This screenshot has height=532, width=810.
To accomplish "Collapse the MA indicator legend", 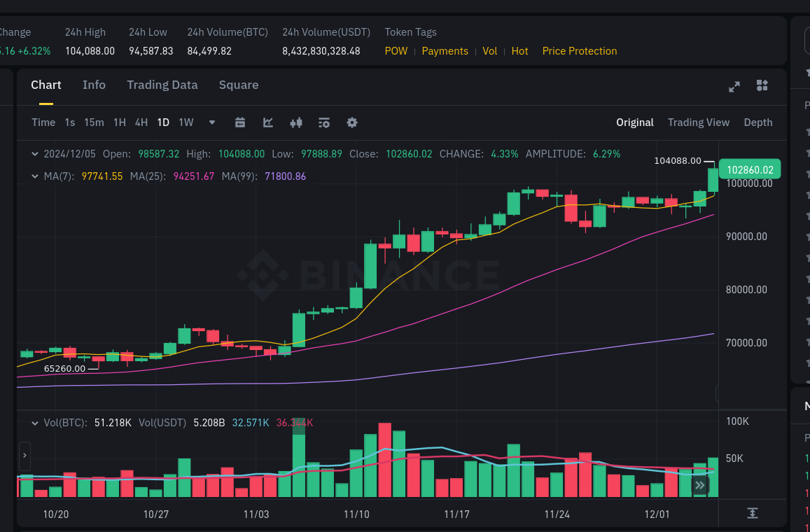I will tap(34, 176).
